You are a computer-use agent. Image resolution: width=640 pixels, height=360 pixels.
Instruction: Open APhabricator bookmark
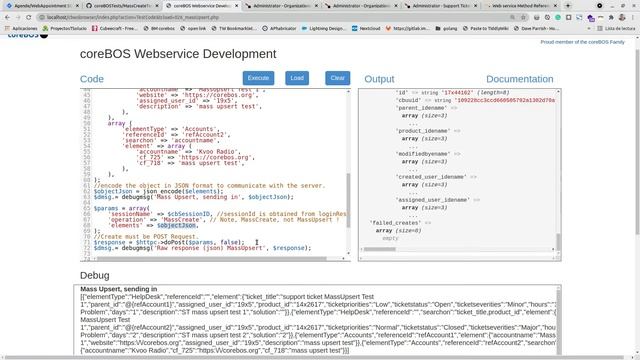click(x=280, y=29)
